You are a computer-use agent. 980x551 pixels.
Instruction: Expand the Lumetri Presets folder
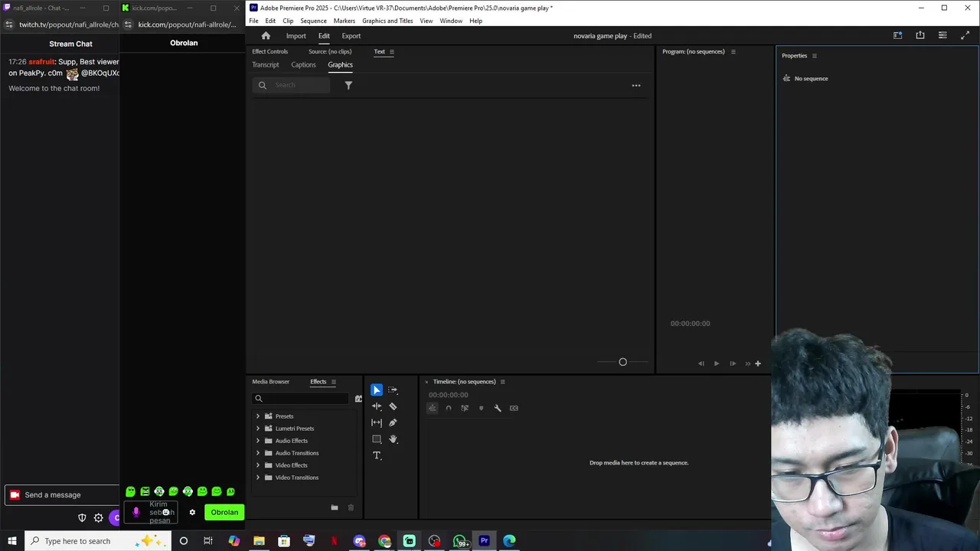tap(258, 429)
